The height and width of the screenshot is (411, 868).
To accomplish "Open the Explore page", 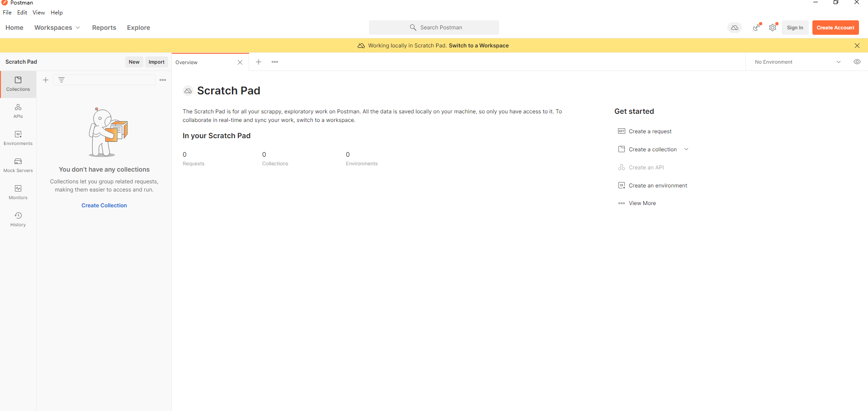I will [138, 28].
